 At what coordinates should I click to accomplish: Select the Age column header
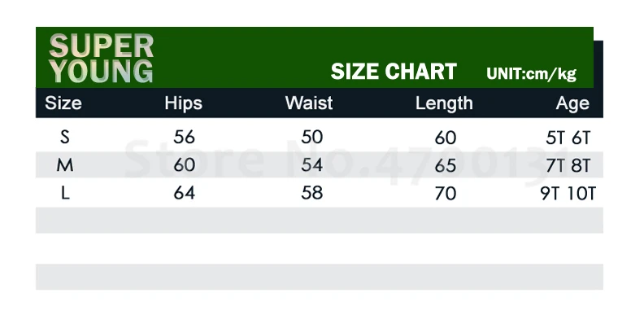pyautogui.click(x=572, y=103)
